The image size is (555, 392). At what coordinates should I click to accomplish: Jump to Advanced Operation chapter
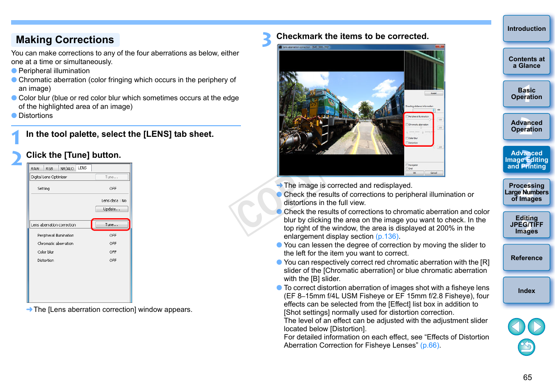(527, 126)
